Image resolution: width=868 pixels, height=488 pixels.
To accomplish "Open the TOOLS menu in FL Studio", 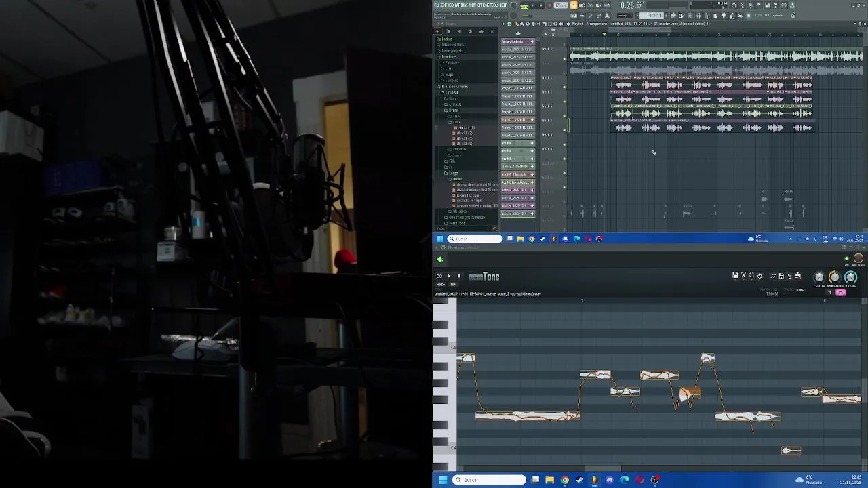I will (x=494, y=5).
